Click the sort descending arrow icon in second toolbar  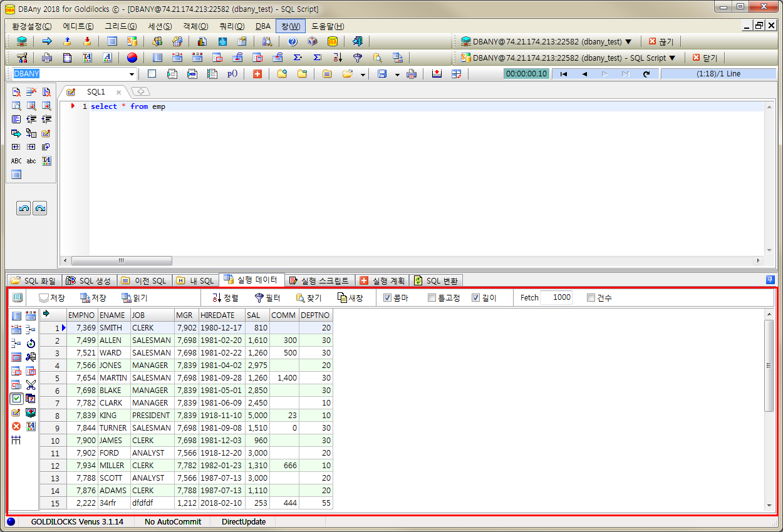[338, 58]
